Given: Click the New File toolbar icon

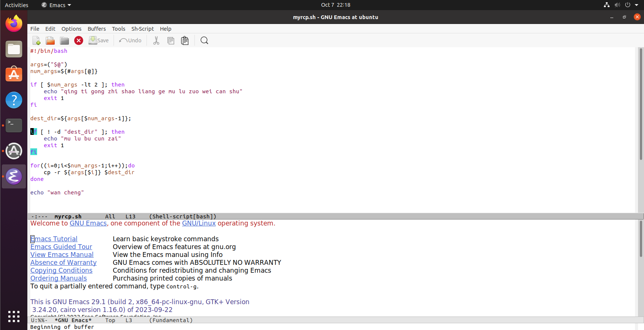Looking at the screenshot, I should click(36, 40).
